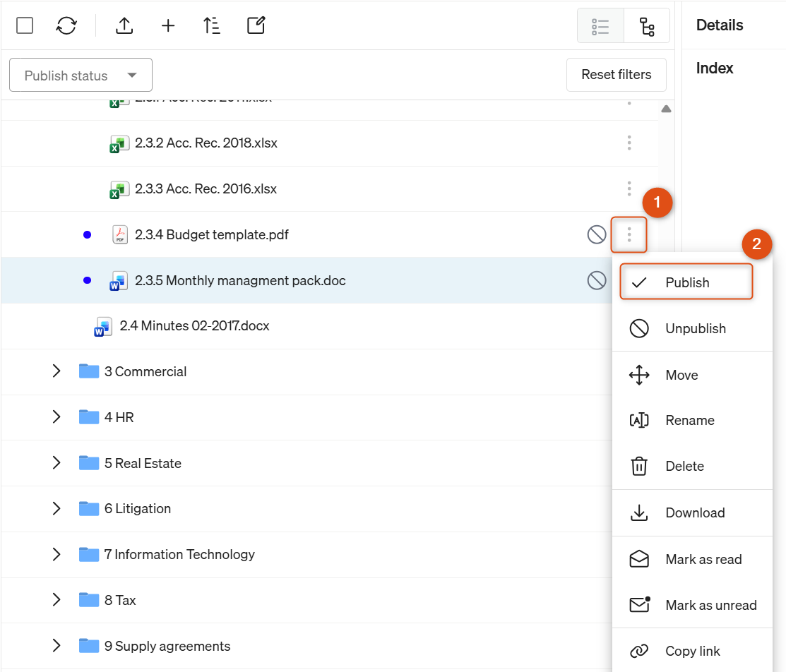The image size is (786, 672).
Task: Click the sort order icon in the toolbar
Action: [212, 25]
